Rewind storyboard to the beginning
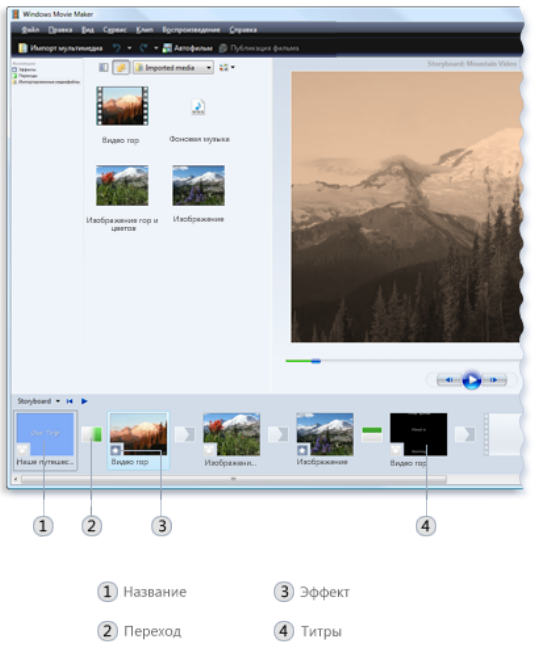The image size is (539, 648). [x=69, y=401]
